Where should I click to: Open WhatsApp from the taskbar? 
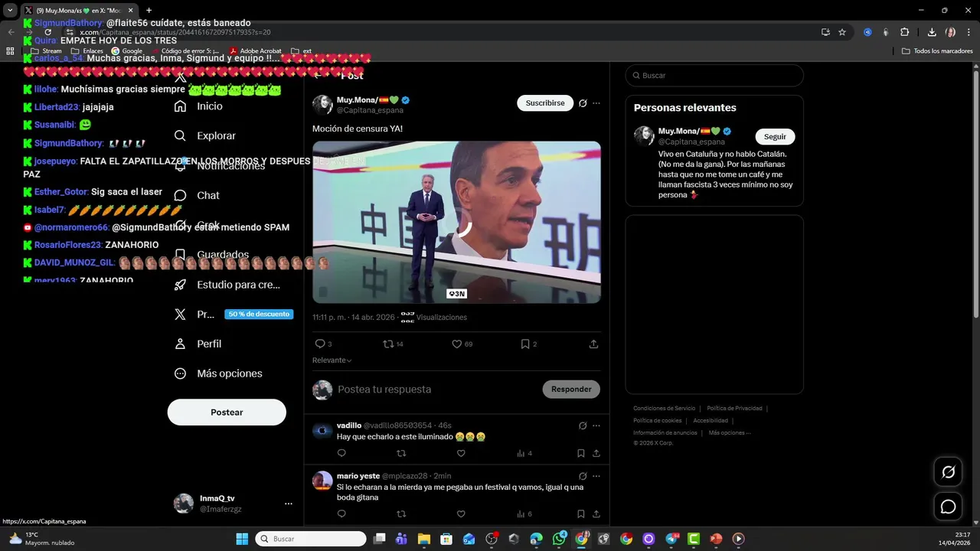coord(560,539)
